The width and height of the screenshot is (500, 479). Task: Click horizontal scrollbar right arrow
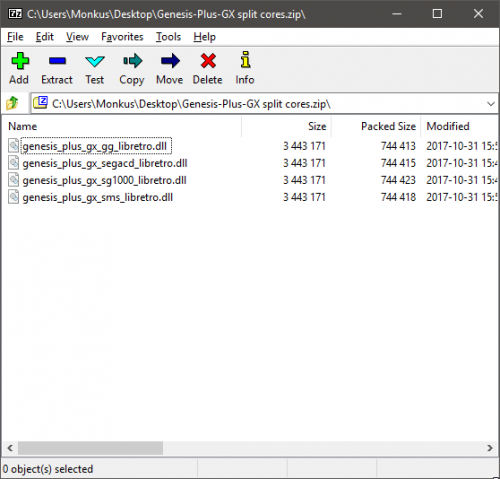pyautogui.click(x=490, y=448)
